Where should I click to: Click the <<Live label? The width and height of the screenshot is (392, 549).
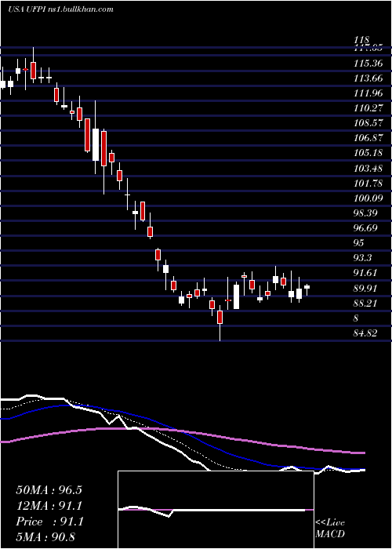click(x=330, y=523)
